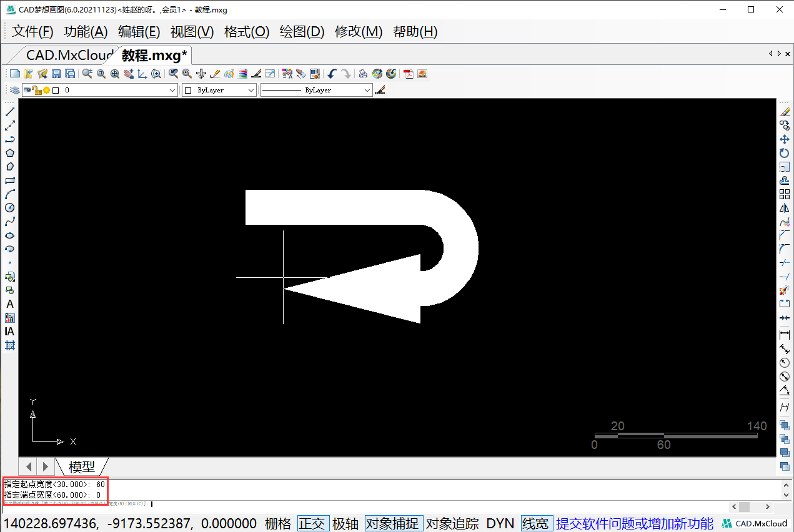The height and width of the screenshot is (532, 794).
Task: Click the Aligned dimension tool
Action: (785, 349)
